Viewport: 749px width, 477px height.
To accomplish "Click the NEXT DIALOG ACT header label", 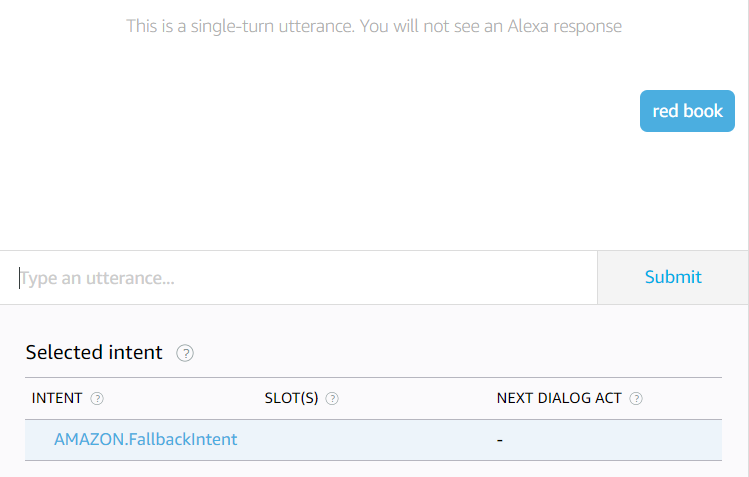I will (x=558, y=398).
